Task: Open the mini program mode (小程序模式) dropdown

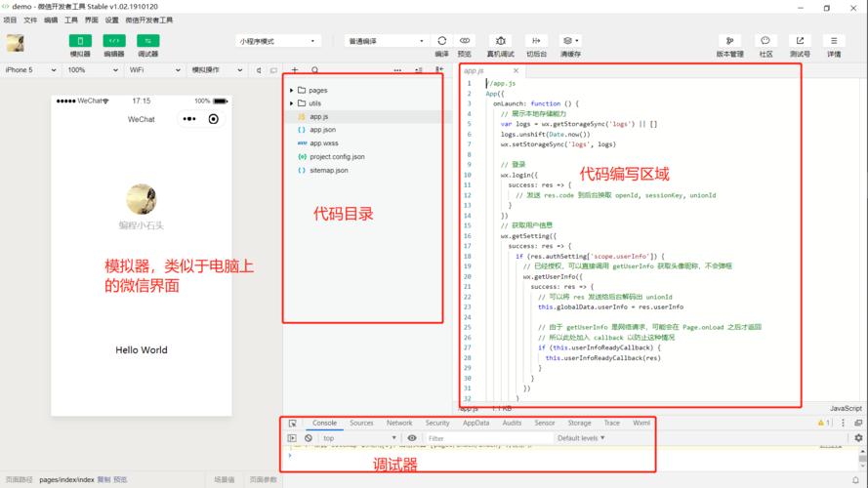Action: click(278, 41)
